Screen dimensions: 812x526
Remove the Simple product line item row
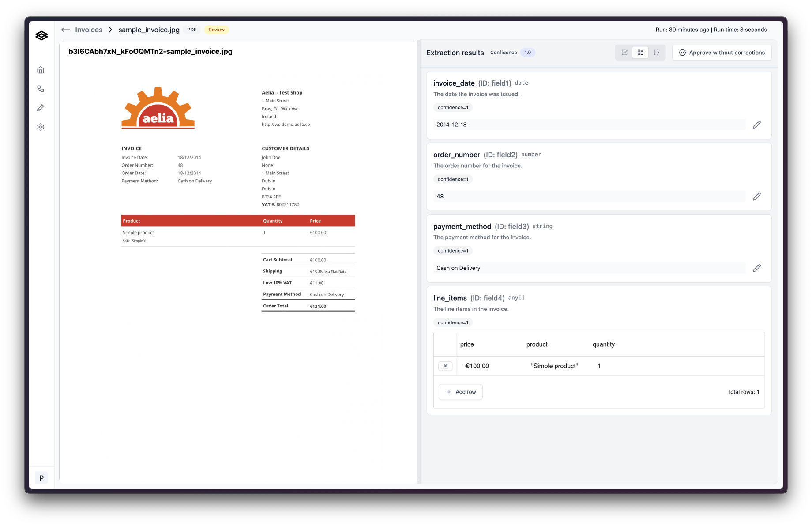point(445,366)
